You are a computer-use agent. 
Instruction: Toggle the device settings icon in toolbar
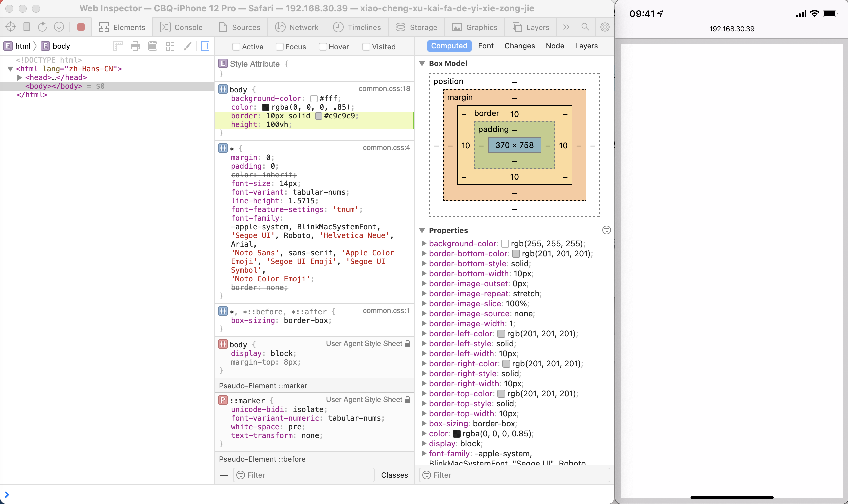[26, 27]
